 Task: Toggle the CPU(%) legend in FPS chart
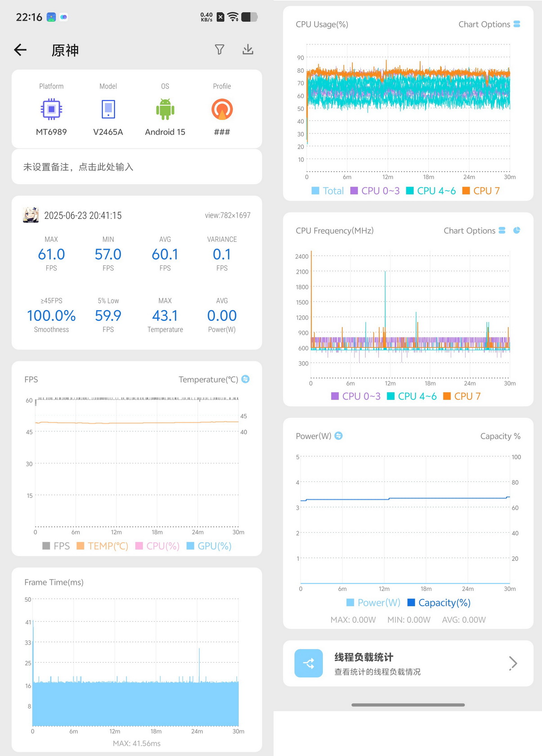(157, 546)
